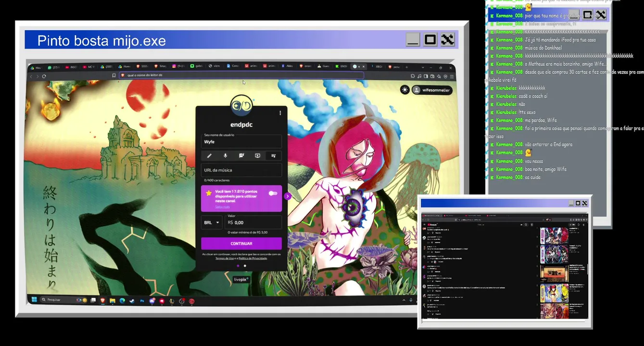Open the endpdc channel avatar

click(x=241, y=105)
